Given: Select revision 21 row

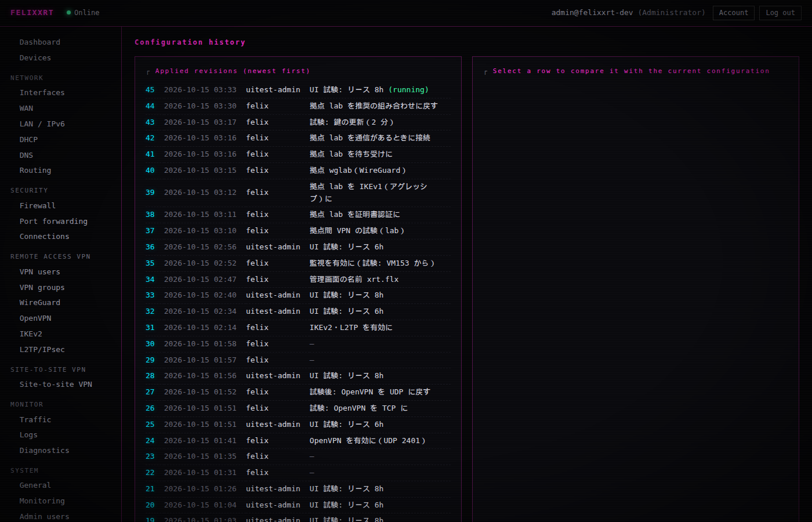Looking at the screenshot, I should [298, 489].
